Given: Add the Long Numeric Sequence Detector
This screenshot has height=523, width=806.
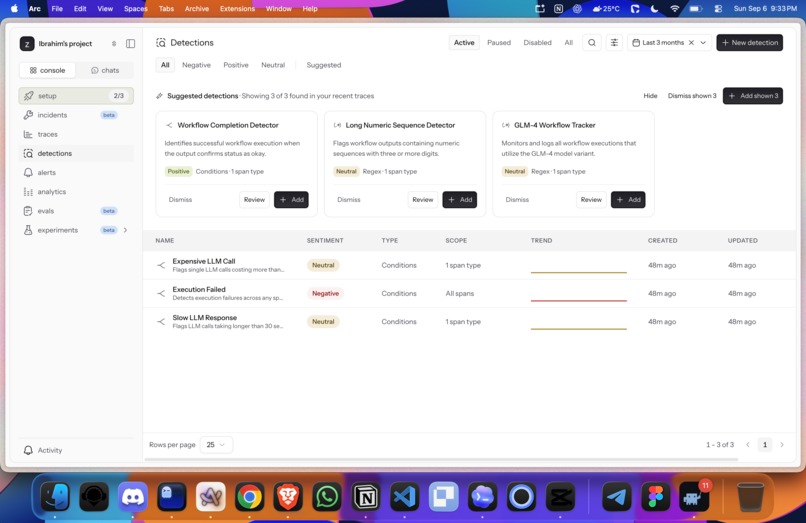Looking at the screenshot, I should coord(460,200).
